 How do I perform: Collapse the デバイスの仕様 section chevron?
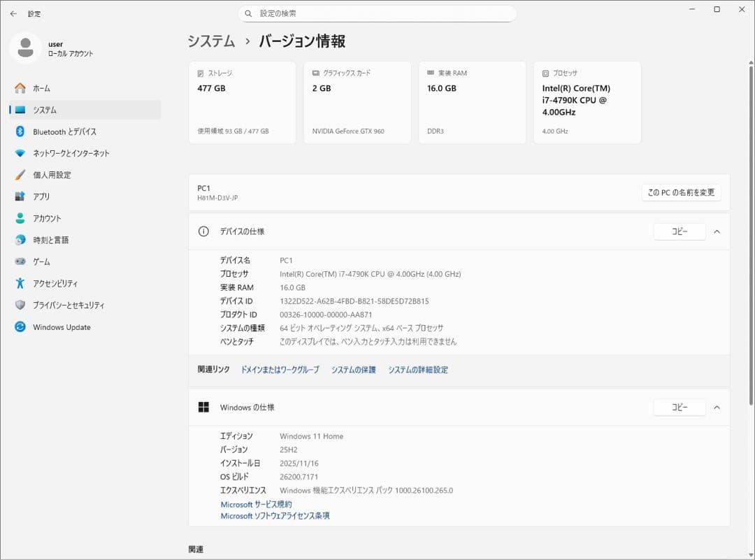[x=717, y=231]
